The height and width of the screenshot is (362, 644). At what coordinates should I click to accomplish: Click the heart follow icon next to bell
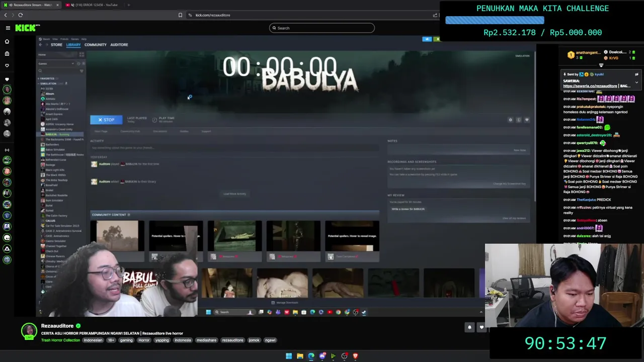click(x=481, y=327)
